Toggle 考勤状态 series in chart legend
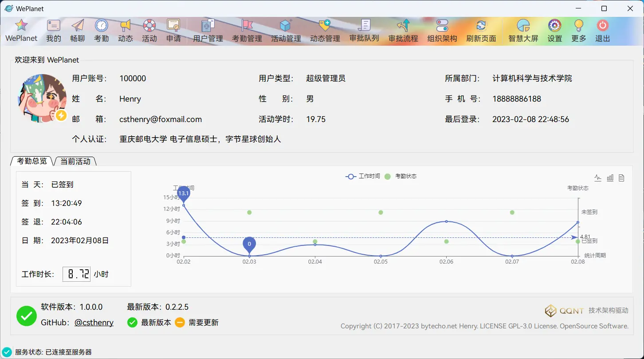Image resolution: width=644 pixels, height=359 pixels. (x=400, y=176)
